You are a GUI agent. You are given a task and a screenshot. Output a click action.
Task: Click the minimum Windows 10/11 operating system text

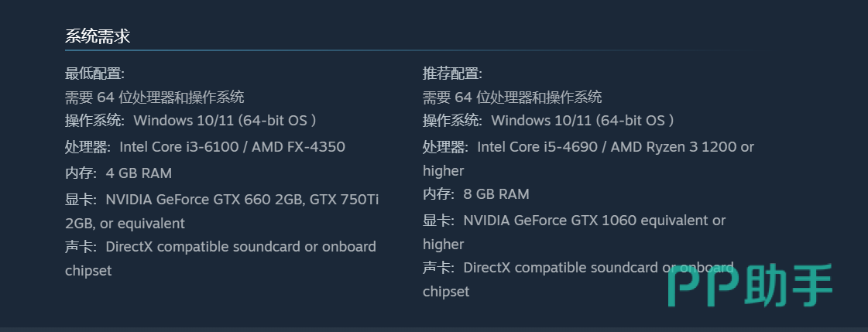225,121
